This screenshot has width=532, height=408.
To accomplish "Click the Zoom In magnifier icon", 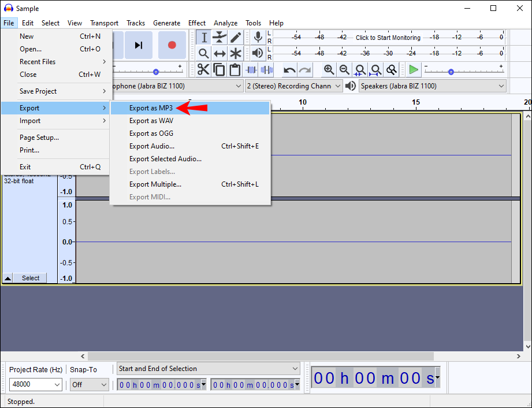I will [x=329, y=70].
